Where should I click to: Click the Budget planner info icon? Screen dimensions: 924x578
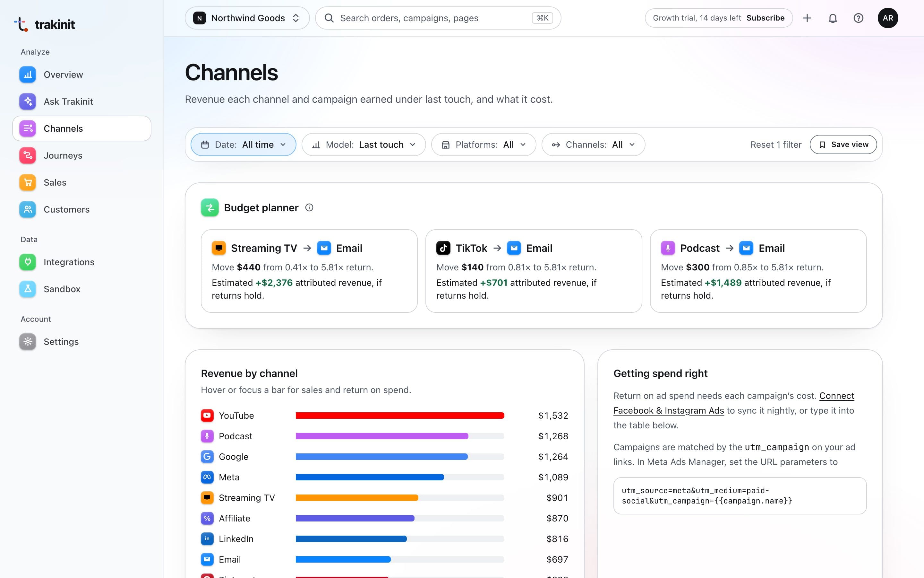pos(309,207)
